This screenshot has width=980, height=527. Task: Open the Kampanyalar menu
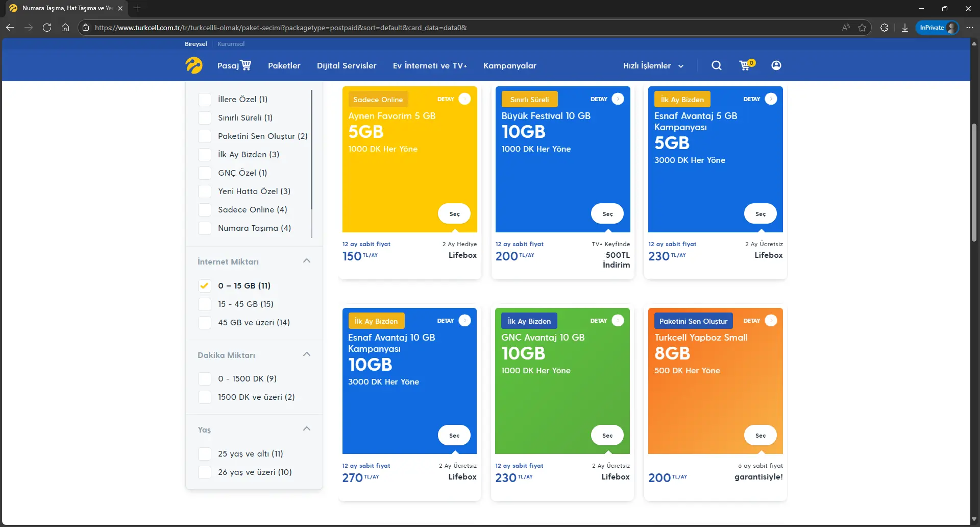point(510,66)
